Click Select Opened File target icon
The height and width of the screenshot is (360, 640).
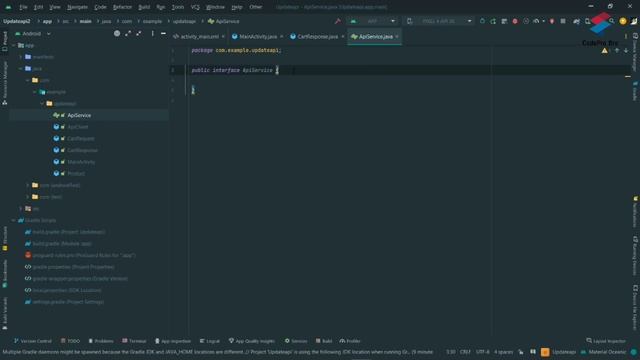117,33
